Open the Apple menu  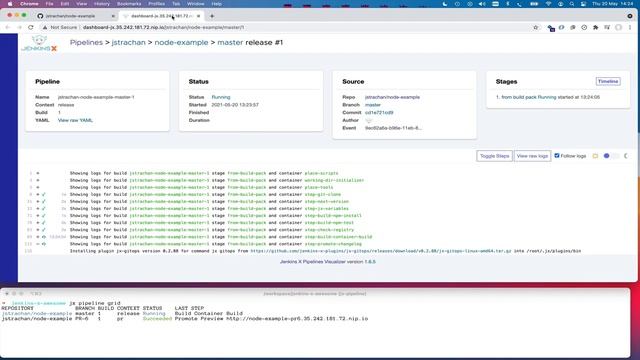10,4
